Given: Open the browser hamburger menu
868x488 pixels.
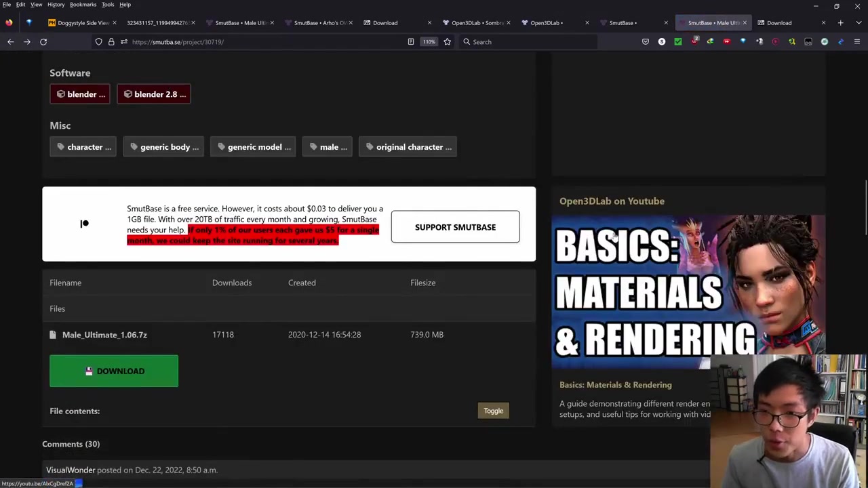Looking at the screenshot, I should (x=856, y=42).
